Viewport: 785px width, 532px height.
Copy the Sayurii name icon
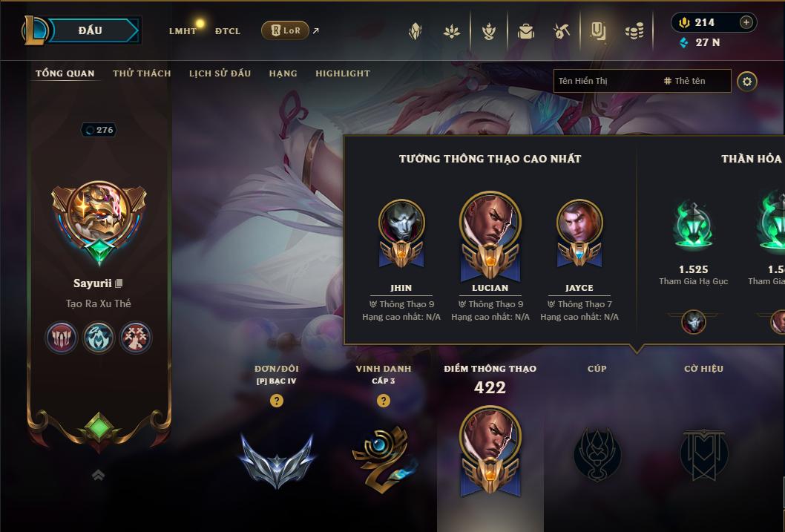119,283
